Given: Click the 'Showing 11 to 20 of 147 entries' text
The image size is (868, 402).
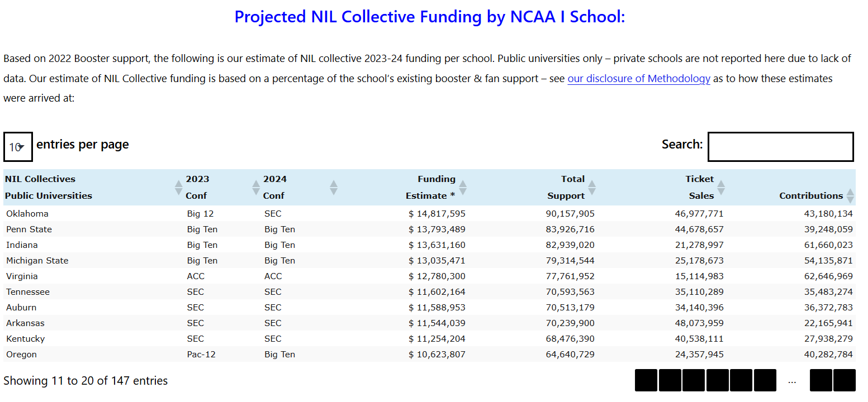Looking at the screenshot, I should tap(86, 381).
